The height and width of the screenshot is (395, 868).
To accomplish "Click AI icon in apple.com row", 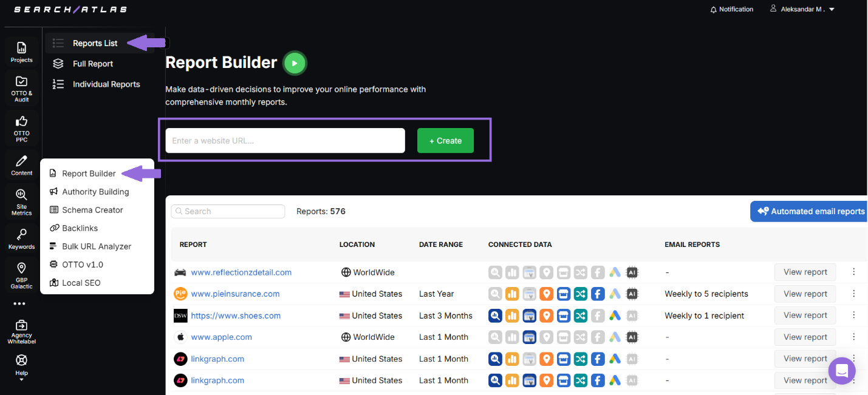I will (632, 337).
